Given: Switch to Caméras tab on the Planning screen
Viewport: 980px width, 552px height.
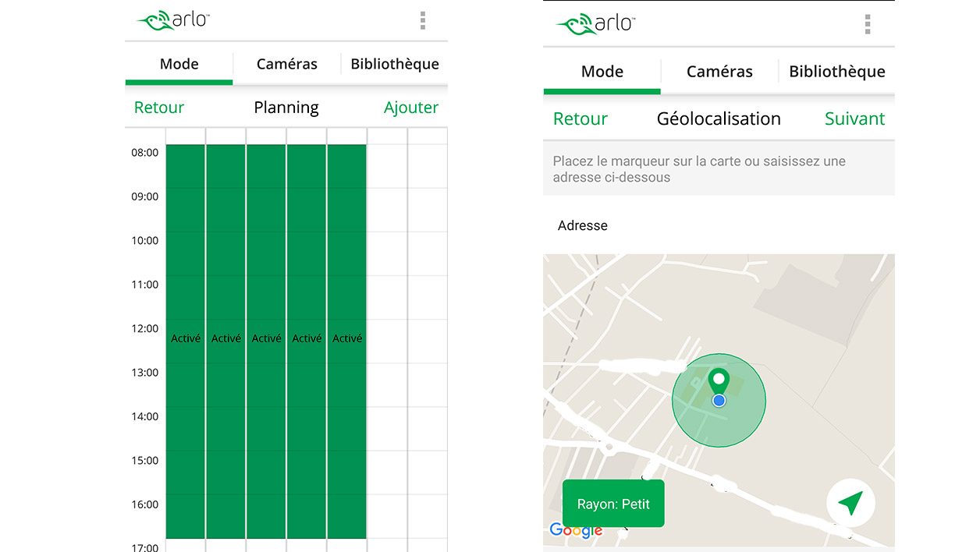Looking at the screenshot, I should (x=286, y=64).
